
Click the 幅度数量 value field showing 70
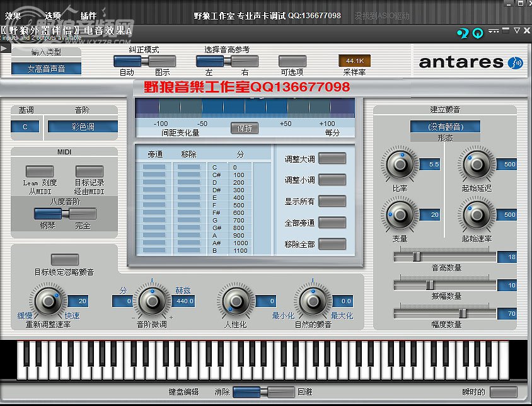click(507, 314)
